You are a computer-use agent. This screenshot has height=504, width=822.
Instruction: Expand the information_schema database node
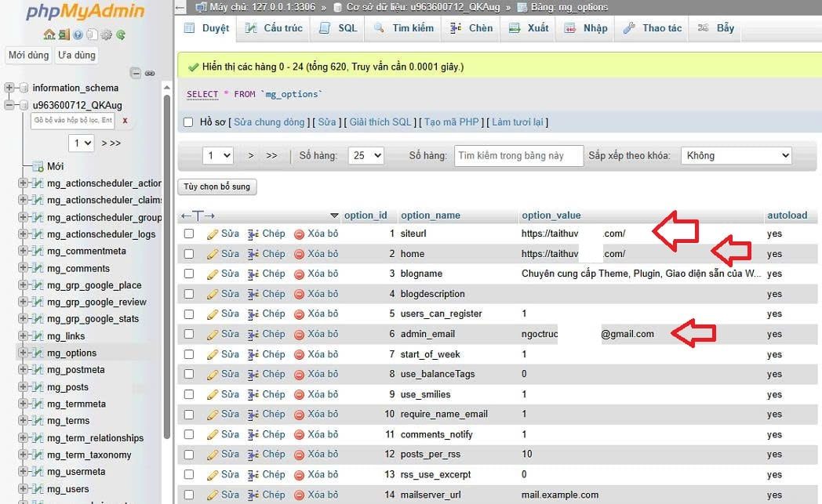tap(9, 88)
